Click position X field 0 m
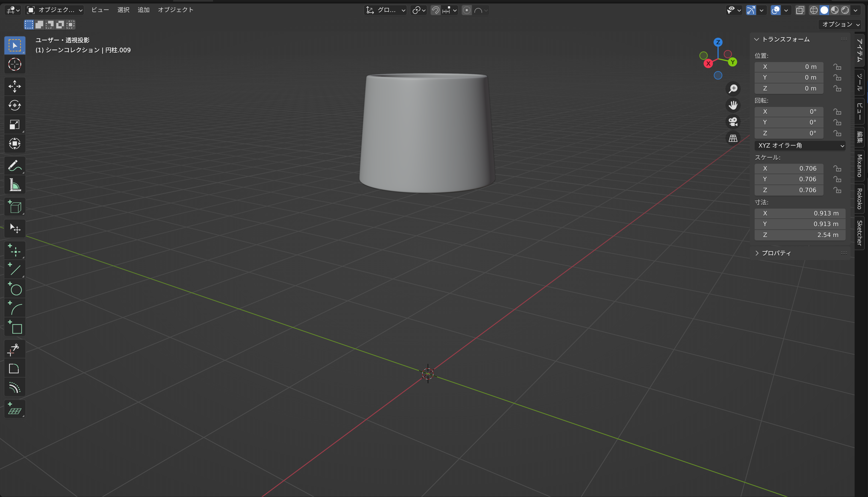The image size is (868, 497). 789,66
